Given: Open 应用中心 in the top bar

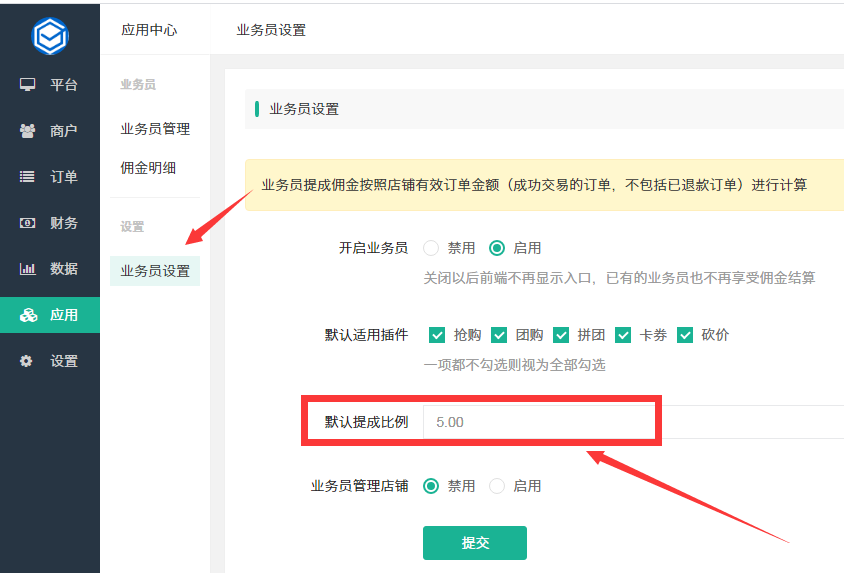Looking at the screenshot, I should [149, 30].
